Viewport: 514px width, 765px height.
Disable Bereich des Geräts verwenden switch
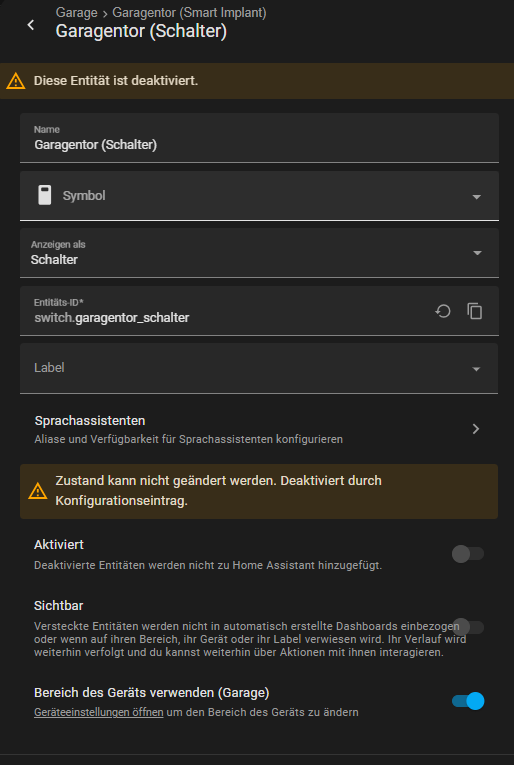[468, 701]
